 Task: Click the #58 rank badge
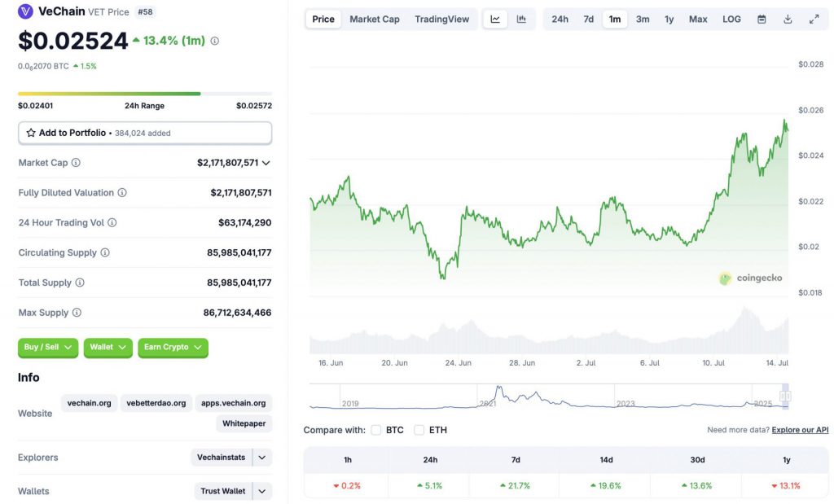145,11
